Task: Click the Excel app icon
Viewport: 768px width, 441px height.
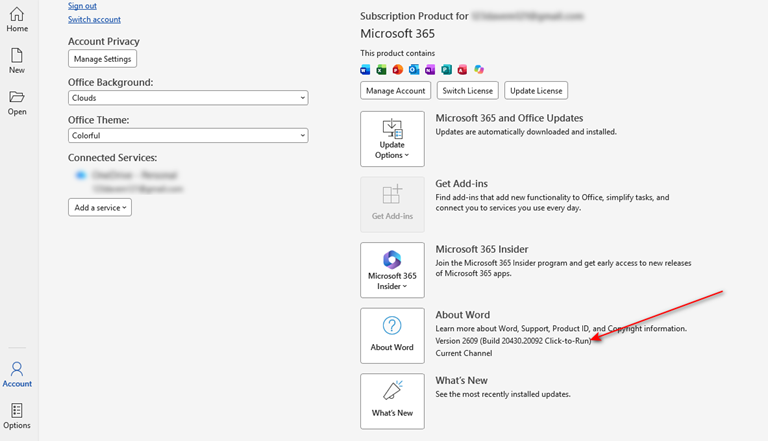Action: pos(381,70)
